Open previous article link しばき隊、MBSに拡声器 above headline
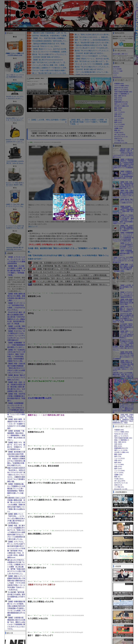 tap(48, 121)
